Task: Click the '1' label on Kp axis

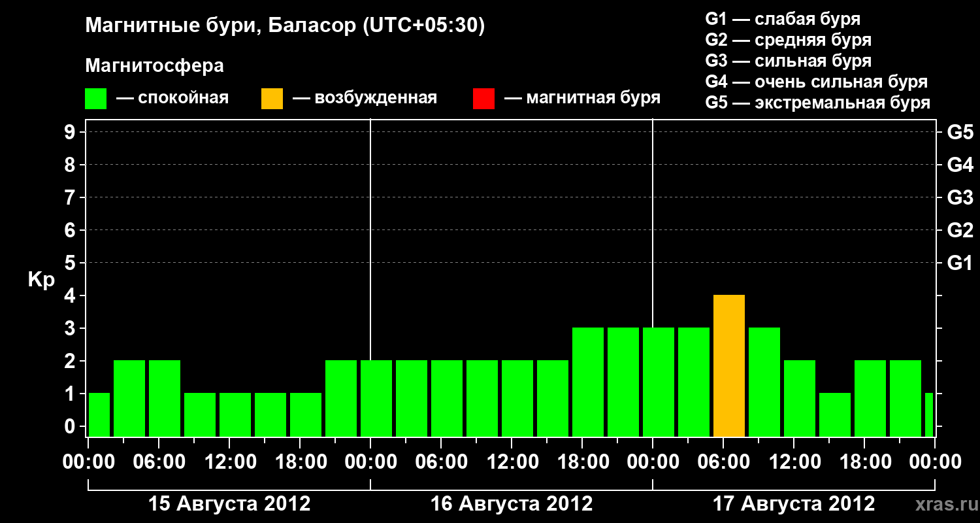Action: pos(71,394)
